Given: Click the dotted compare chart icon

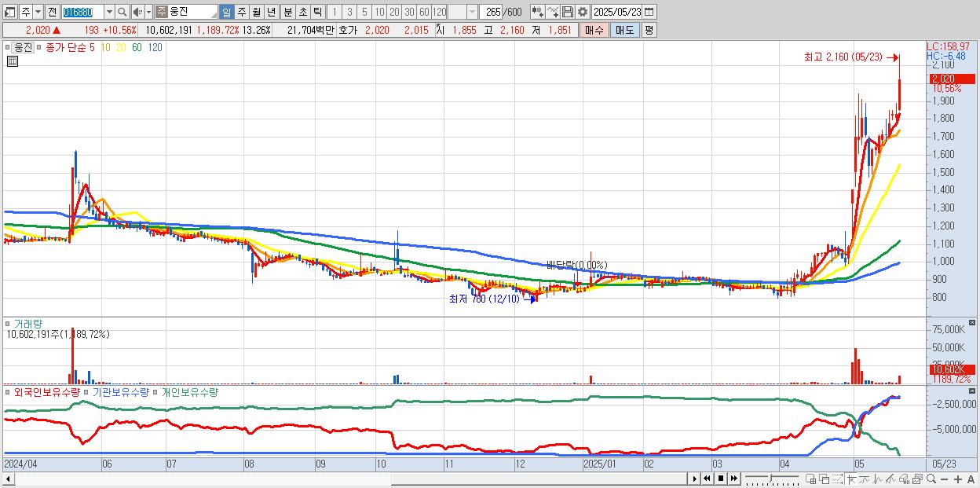Looking at the screenshot, I should tap(837, 479).
